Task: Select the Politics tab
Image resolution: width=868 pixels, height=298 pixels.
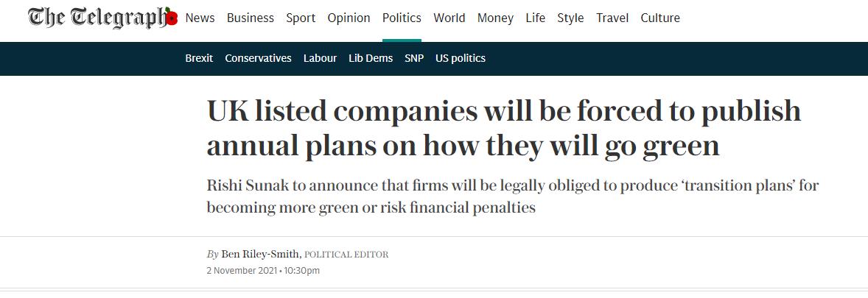Action: (402, 18)
